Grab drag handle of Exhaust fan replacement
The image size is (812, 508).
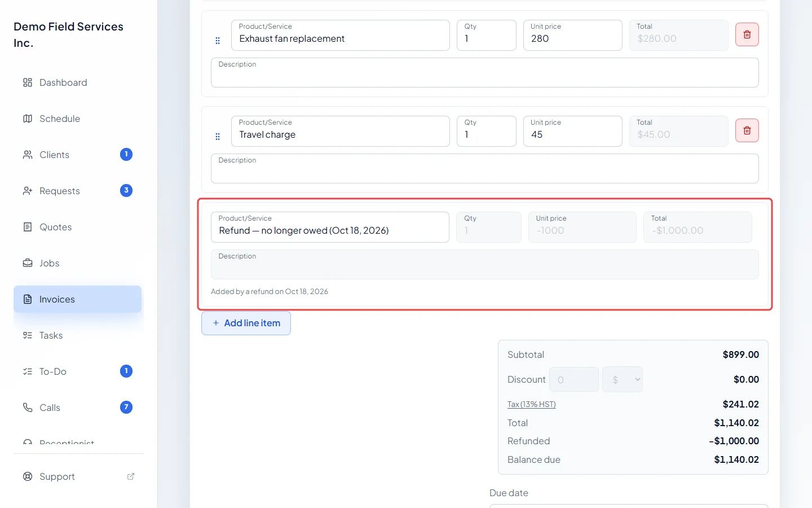pyautogui.click(x=218, y=41)
